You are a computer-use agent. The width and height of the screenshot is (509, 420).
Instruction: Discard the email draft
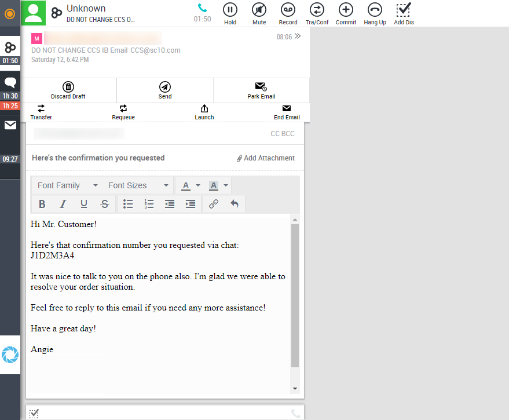[x=68, y=90]
